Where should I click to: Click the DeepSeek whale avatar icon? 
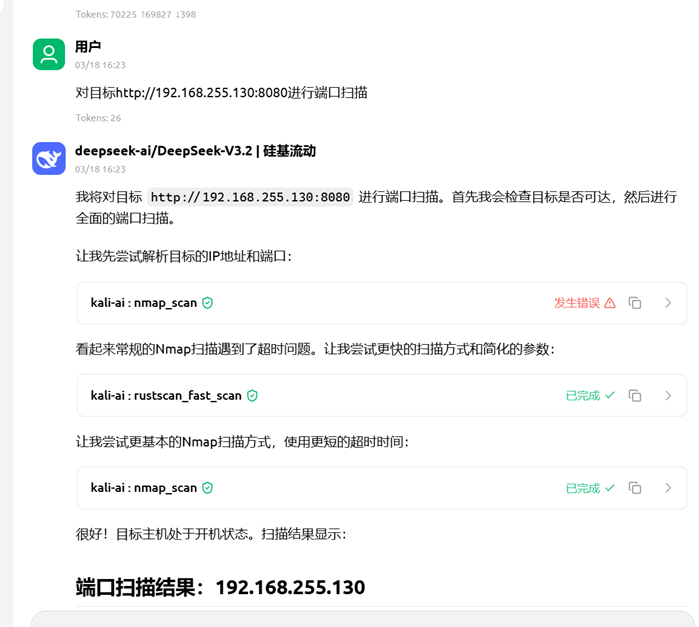point(49,158)
